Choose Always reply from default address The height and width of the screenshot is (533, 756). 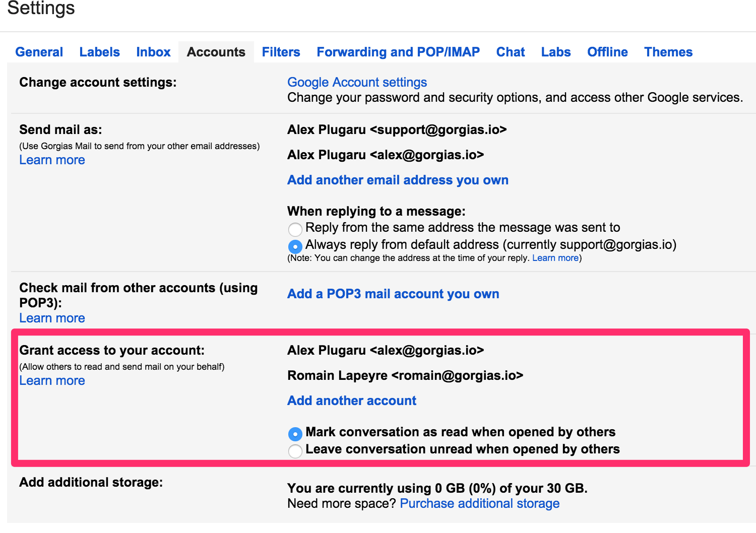tap(295, 246)
